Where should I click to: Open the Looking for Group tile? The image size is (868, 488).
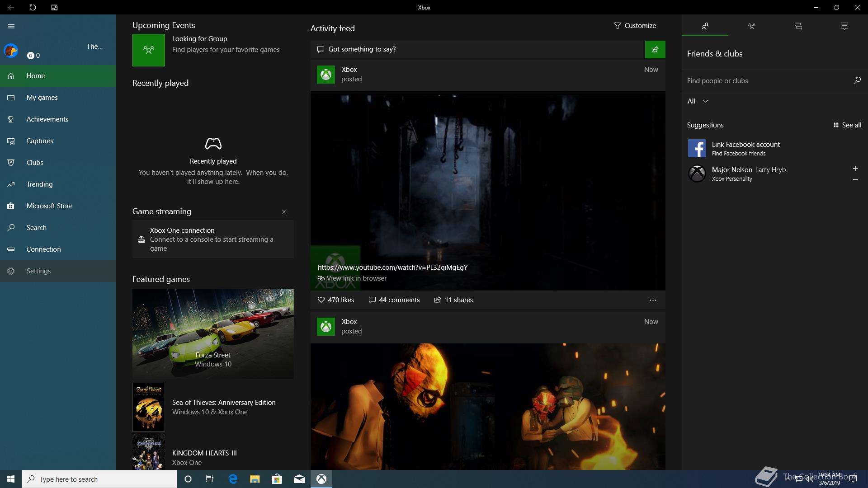pos(149,50)
